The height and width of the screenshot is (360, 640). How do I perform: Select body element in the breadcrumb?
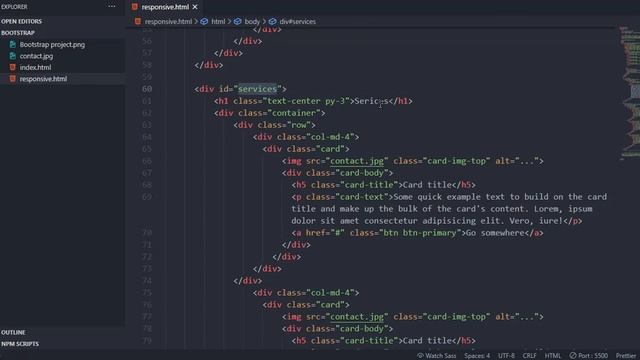[x=252, y=22]
